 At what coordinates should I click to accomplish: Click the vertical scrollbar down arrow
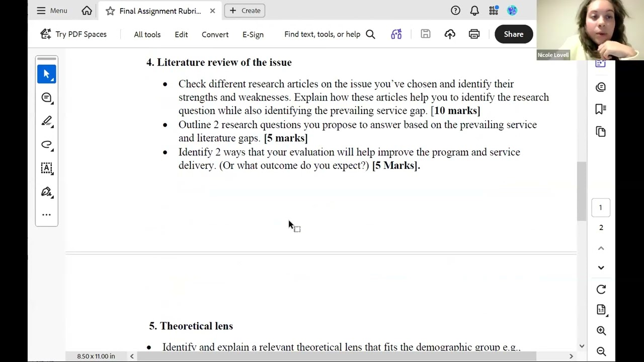point(582,346)
